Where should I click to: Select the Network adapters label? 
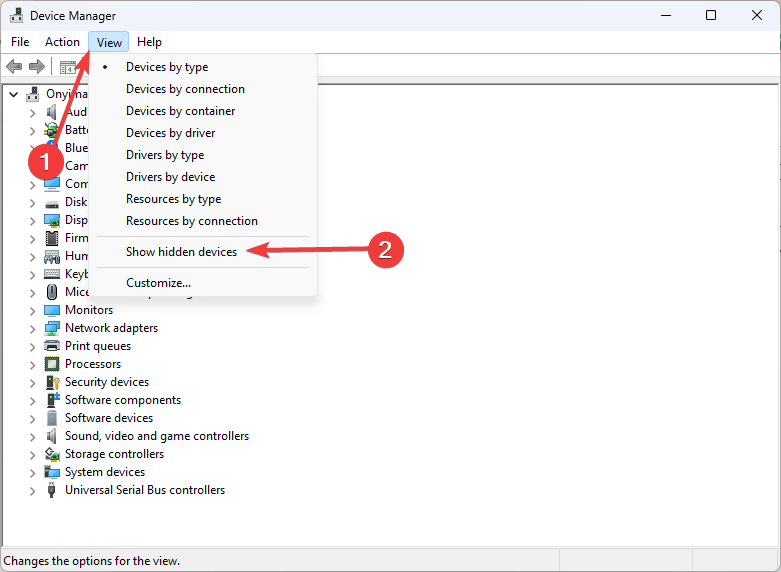tap(112, 328)
